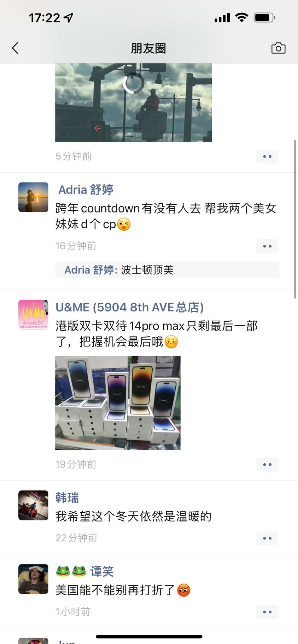
Task: Open the two-dot menu for 1小时前 post
Action: tap(267, 612)
